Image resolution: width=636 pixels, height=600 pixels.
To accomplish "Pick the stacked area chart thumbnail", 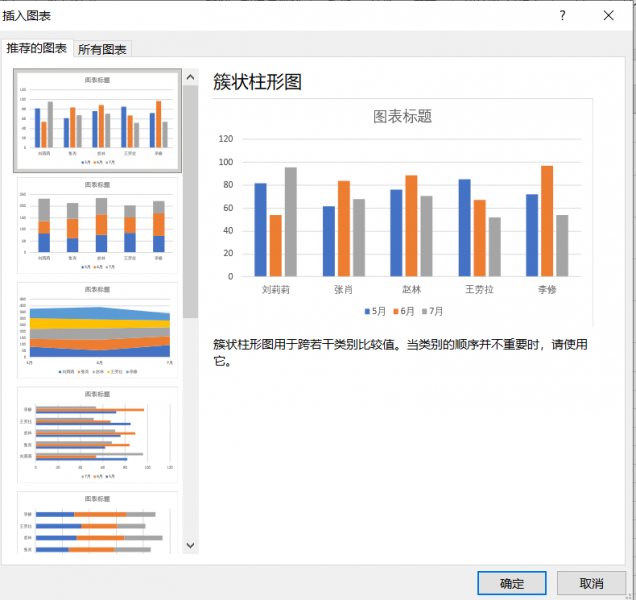I will coord(97,331).
